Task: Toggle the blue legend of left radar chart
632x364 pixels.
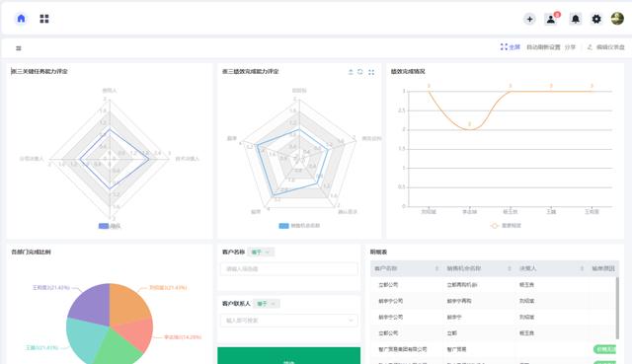Action: click(x=104, y=226)
